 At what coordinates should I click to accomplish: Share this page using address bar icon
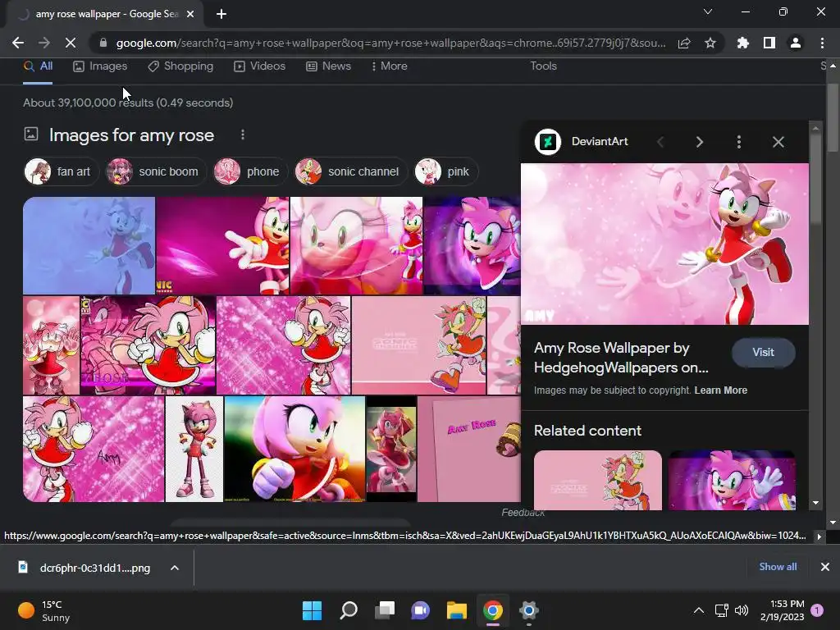(x=684, y=43)
